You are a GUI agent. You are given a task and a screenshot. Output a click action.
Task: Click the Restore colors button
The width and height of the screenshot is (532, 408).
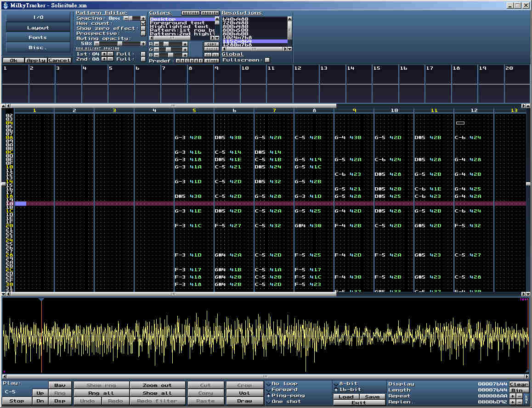191,13
